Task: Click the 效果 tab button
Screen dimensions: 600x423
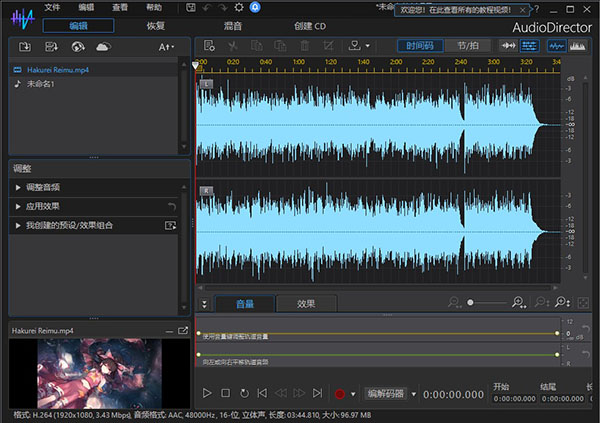Action: (x=306, y=303)
